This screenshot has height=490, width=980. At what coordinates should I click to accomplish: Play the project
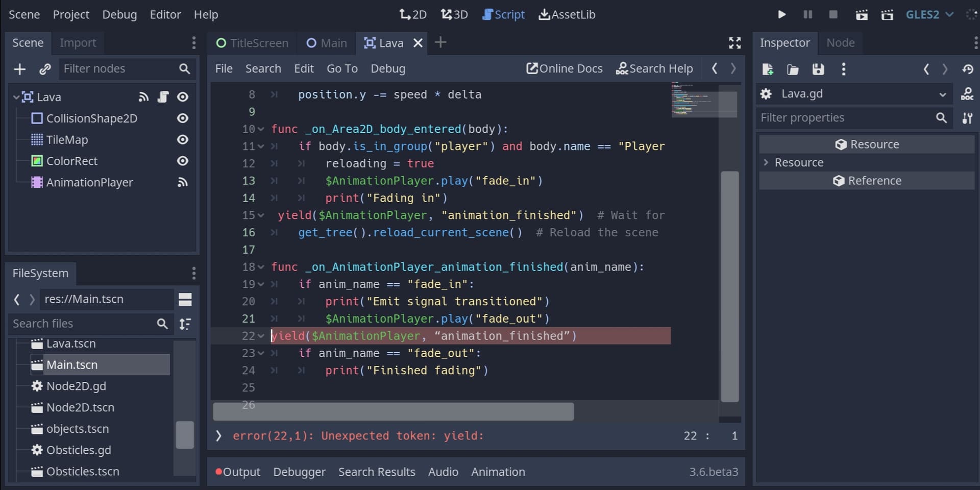(x=781, y=14)
